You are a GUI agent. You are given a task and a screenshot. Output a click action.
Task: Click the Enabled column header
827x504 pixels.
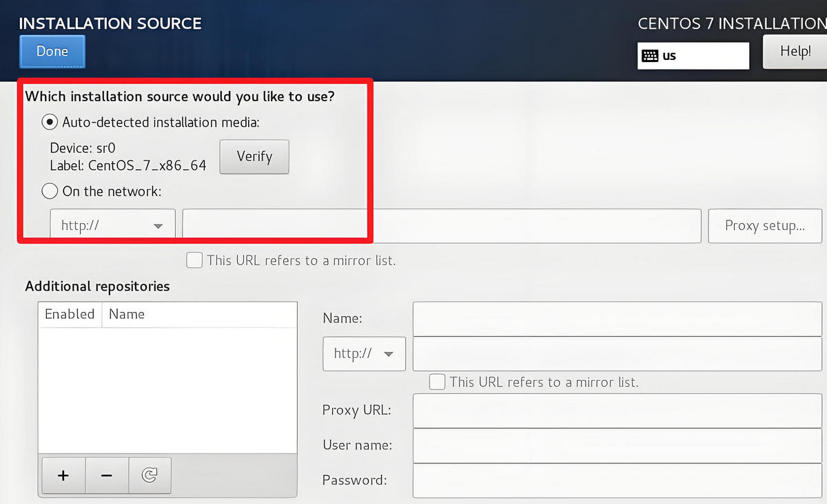click(70, 314)
